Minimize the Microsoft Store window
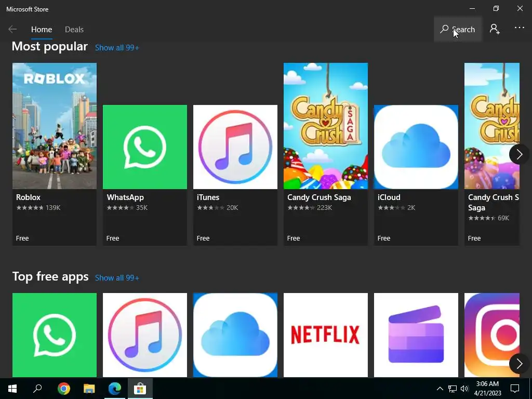Image resolution: width=532 pixels, height=399 pixels. coord(472,8)
